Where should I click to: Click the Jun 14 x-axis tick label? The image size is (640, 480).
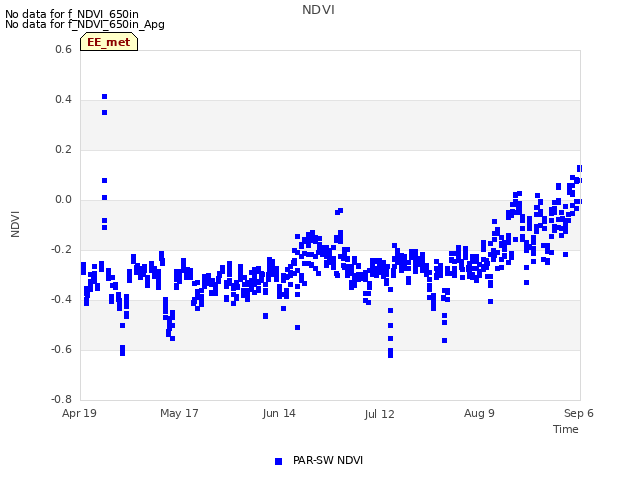pyautogui.click(x=279, y=413)
